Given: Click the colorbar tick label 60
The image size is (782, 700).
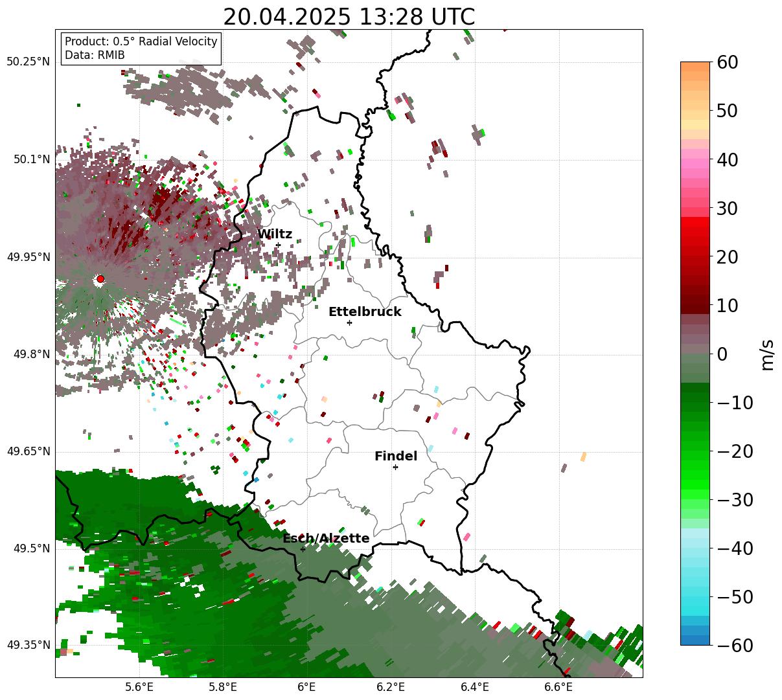Looking at the screenshot, I should (729, 62).
